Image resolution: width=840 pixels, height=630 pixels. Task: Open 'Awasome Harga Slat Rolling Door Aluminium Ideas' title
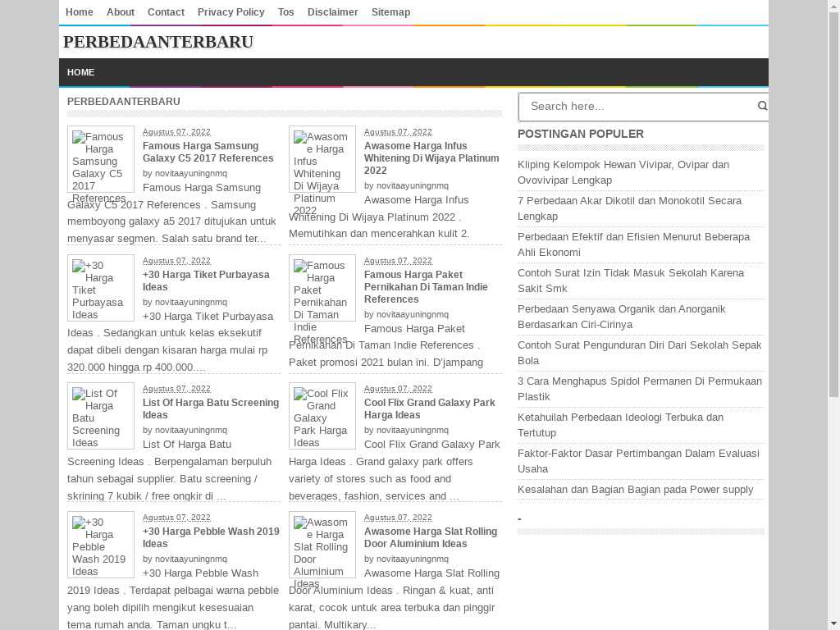431,537
